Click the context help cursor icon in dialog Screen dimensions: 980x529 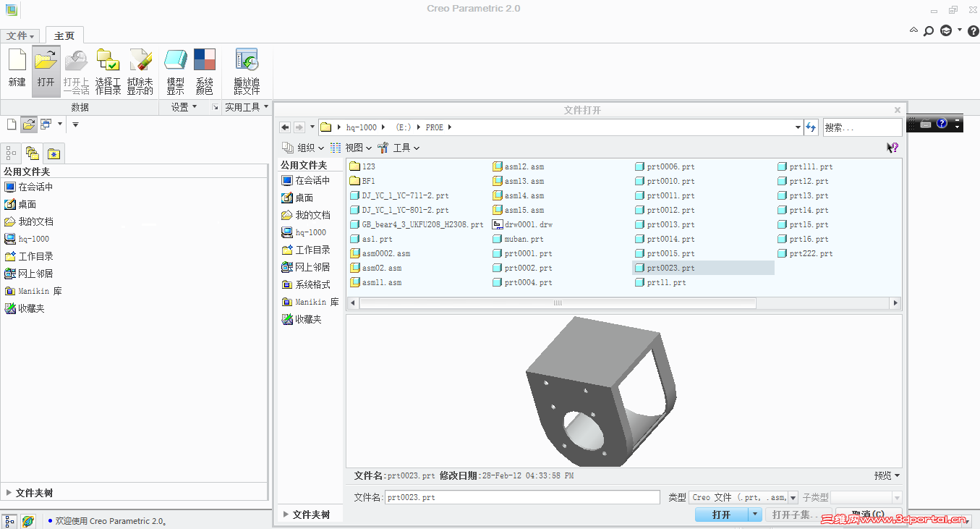pyautogui.click(x=892, y=148)
